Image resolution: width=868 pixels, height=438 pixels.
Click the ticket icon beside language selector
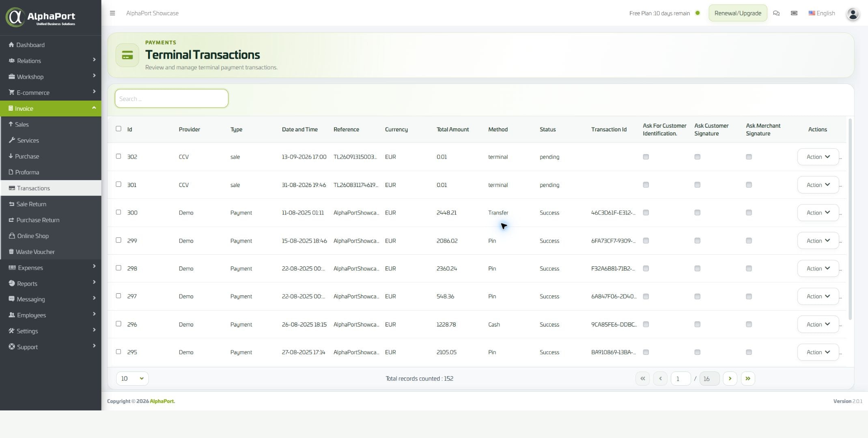click(x=794, y=13)
